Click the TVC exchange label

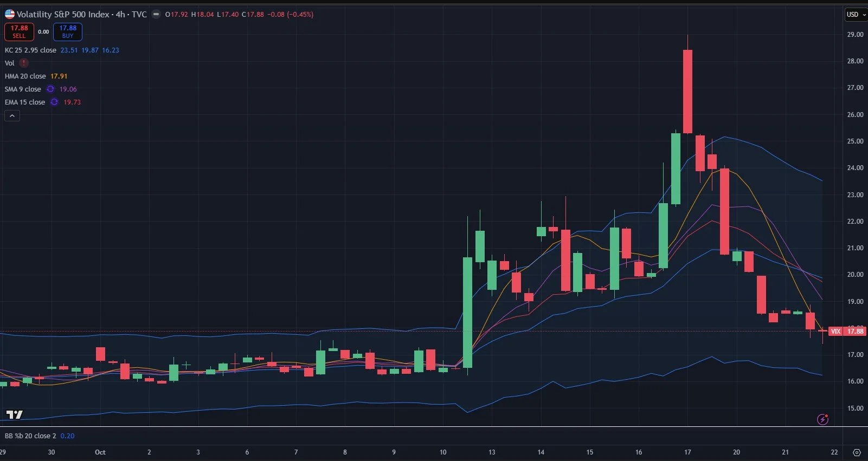click(x=139, y=15)
